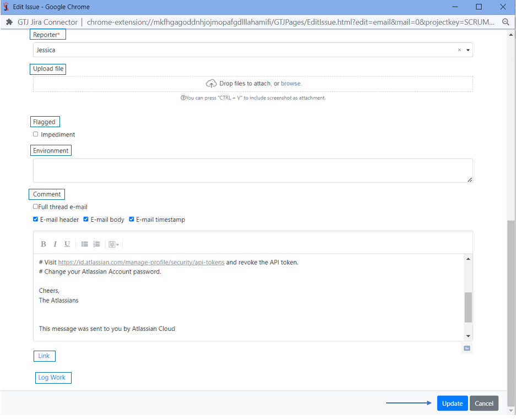This screenshot has width=516, height=420.
Task: Click the zoom magnifier icon in address bar
Action: [x=506, y=22]
